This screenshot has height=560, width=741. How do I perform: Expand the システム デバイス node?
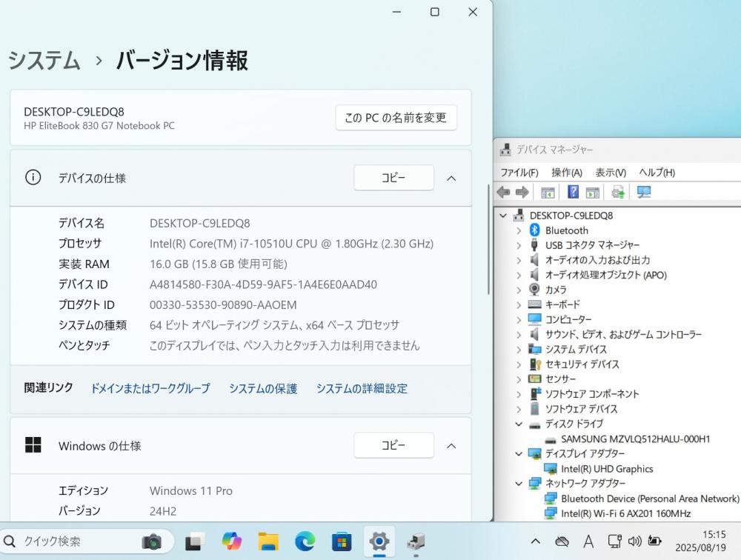[x=519, y=349]
